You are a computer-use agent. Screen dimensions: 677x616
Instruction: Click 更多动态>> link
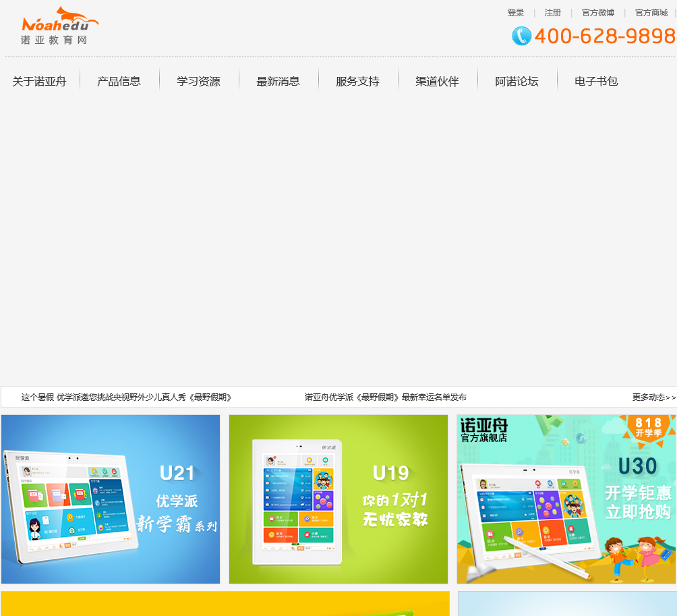point(653,397)
